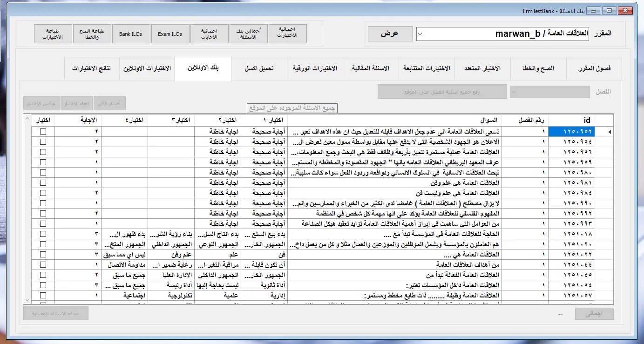This screenshot has width=644, height=344.
Task: Click the Exam ILOs button
Action: 170,34
